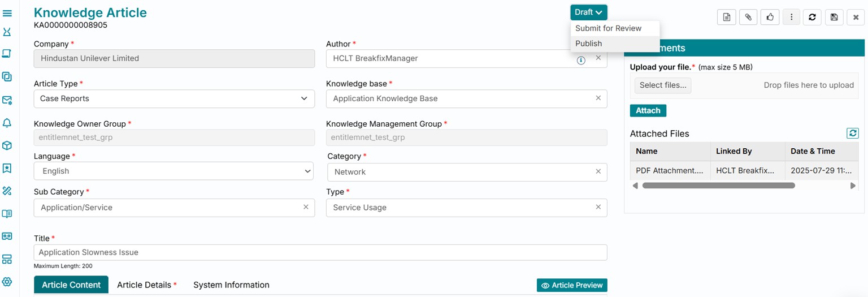Select Submit for Review option
The width and height of the screenshot is (868, 297).
pos(608,28)
